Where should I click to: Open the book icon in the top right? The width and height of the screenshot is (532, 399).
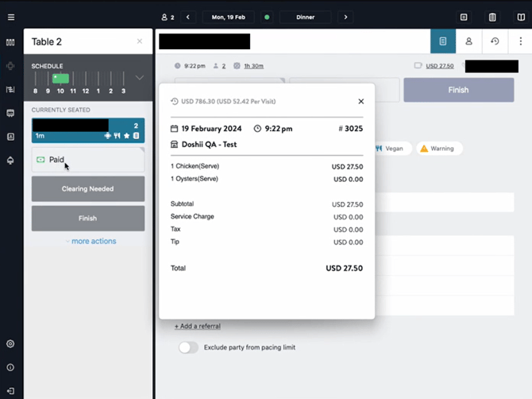click(x=520, y=17)
